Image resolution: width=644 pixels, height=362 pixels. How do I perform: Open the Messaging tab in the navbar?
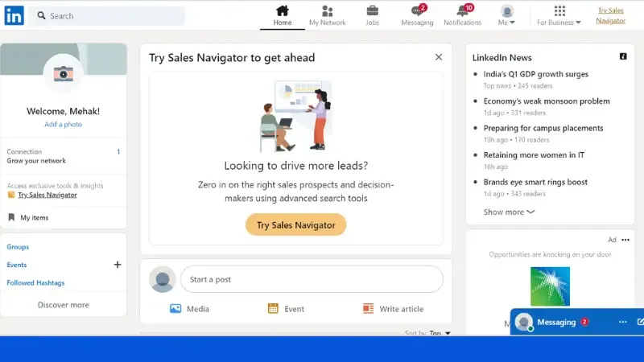pyautogui.click(x=417, y=15)
